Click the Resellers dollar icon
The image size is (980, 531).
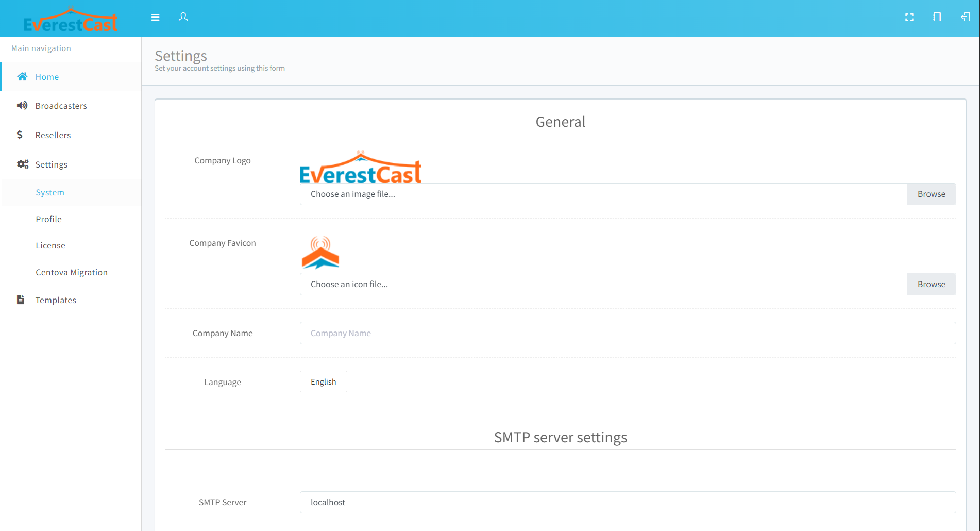(x=20, y=135)
